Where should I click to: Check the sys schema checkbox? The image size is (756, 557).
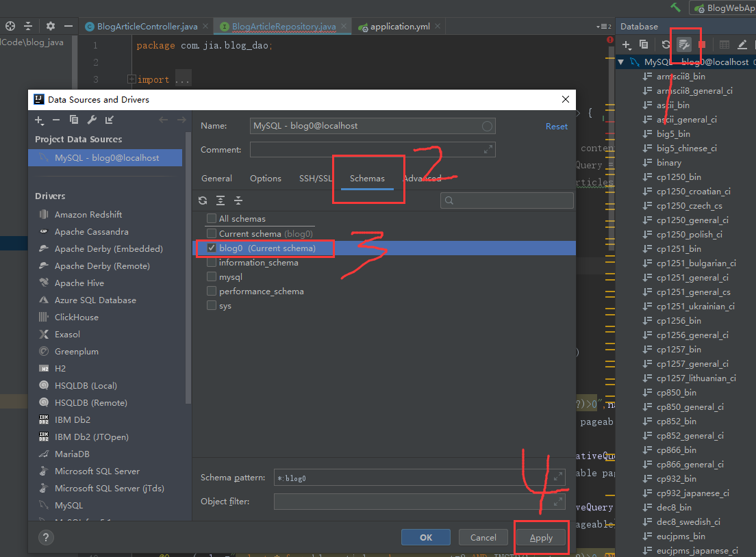[211, 306]
